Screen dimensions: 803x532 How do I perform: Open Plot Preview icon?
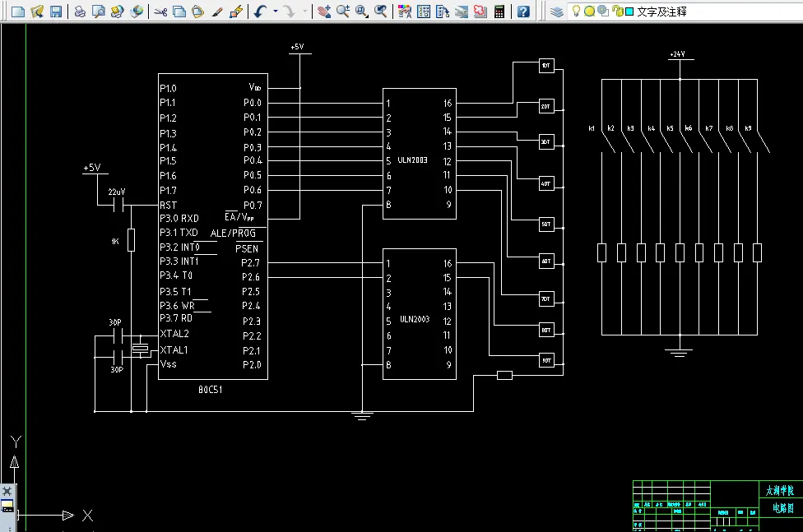tap(99, 12)
